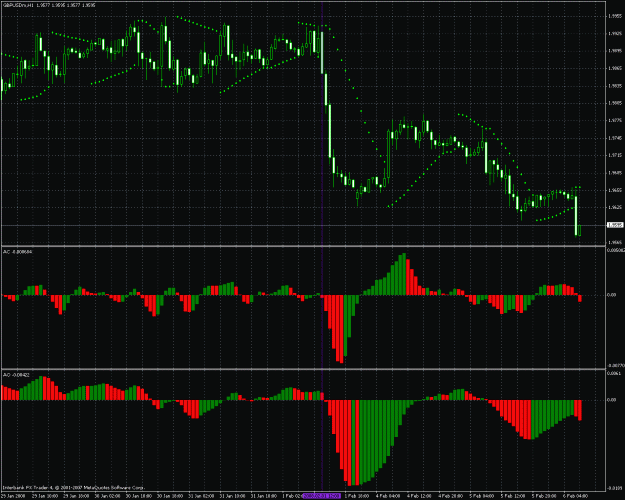625x500 pixels.
Task: Click the 1.9715 price scale label
Action: 615,155
